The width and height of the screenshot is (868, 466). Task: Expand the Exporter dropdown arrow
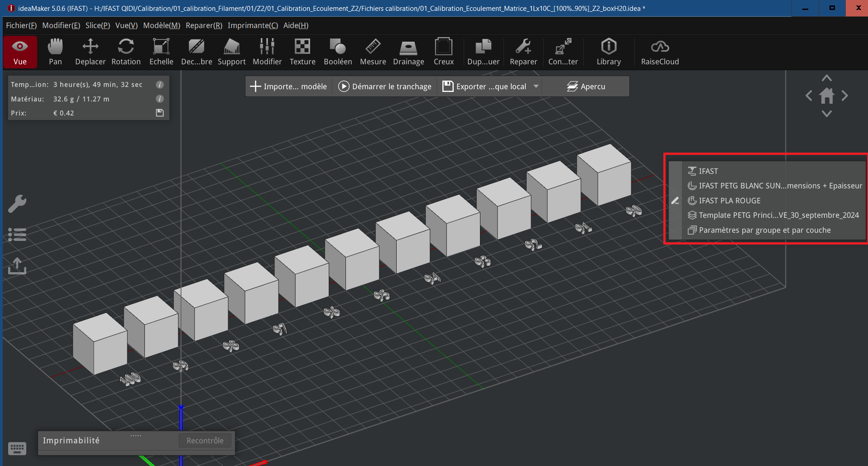click(x=536, y=86)
